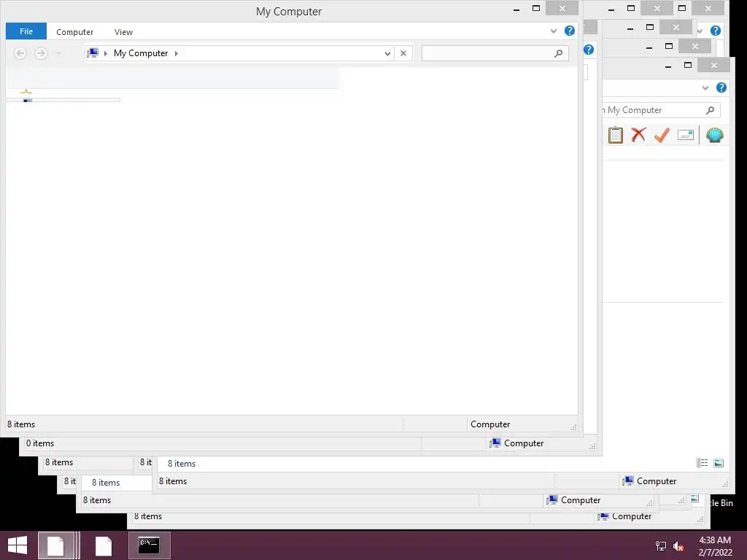Click the Rename card toolbar icon

click(686, 135)
